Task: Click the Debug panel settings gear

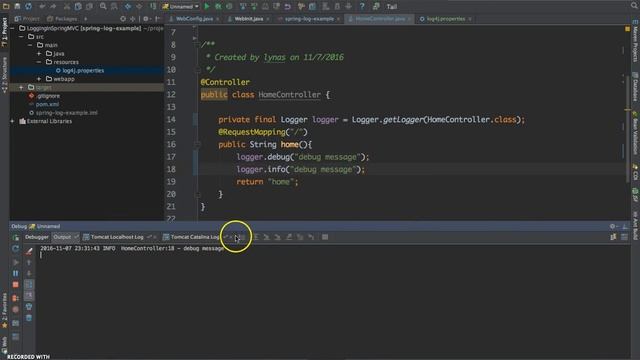Action: 612,226
